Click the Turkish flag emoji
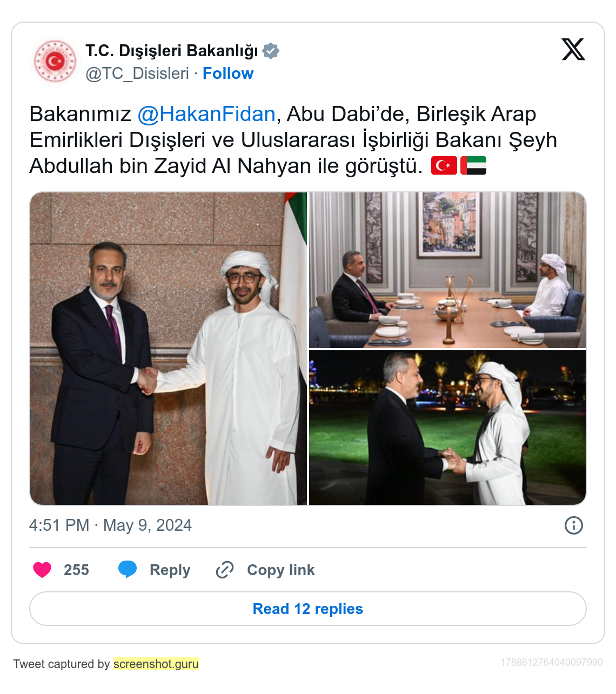Screen dimensions: 616x694 coord(444,165)
